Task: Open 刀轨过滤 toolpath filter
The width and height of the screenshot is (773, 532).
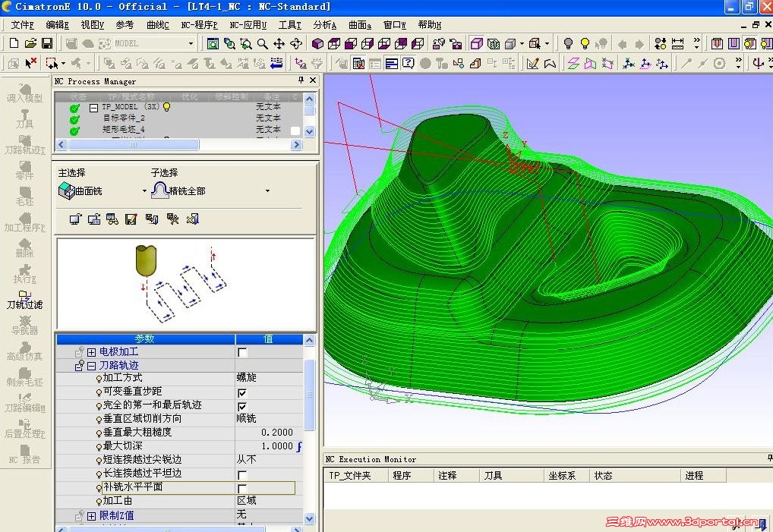Action: click(24, 300)
